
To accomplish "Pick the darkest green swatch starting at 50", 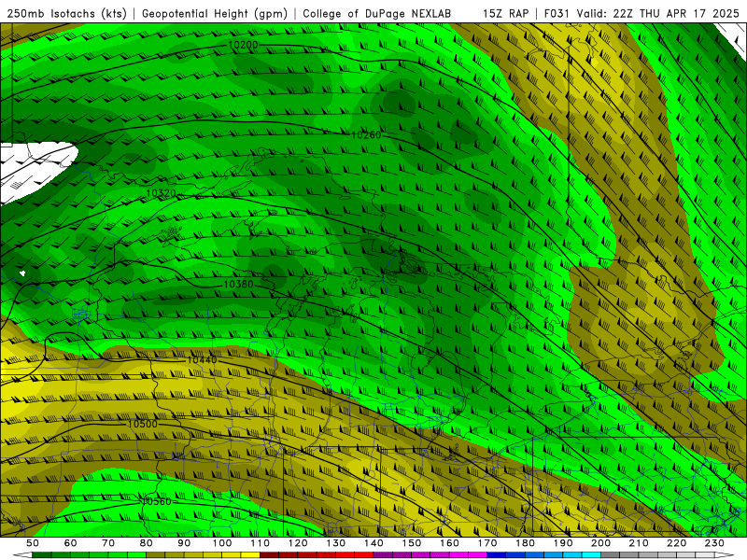I will 41,555.
